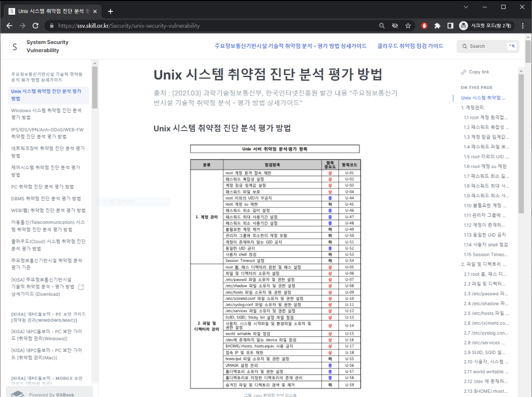This screenshot has width=532, height=397.
Task: Open Chrome three-dot menu
Action: 523,26
